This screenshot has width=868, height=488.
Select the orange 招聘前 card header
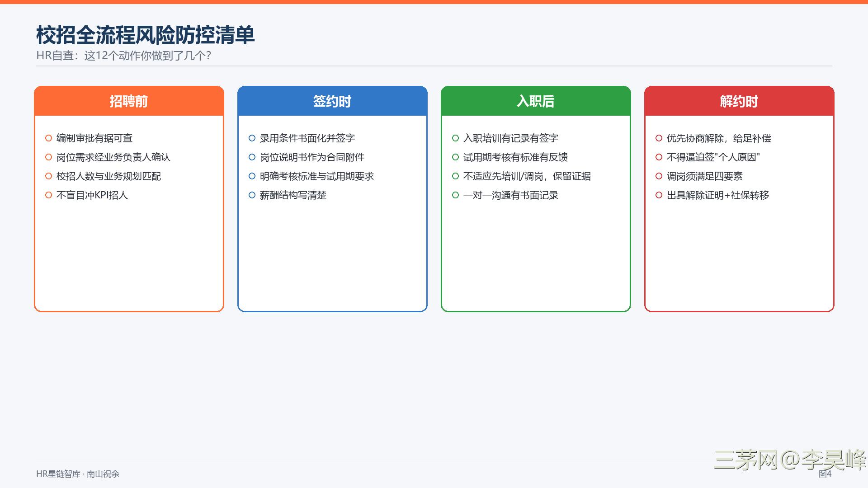pos(129,101)
